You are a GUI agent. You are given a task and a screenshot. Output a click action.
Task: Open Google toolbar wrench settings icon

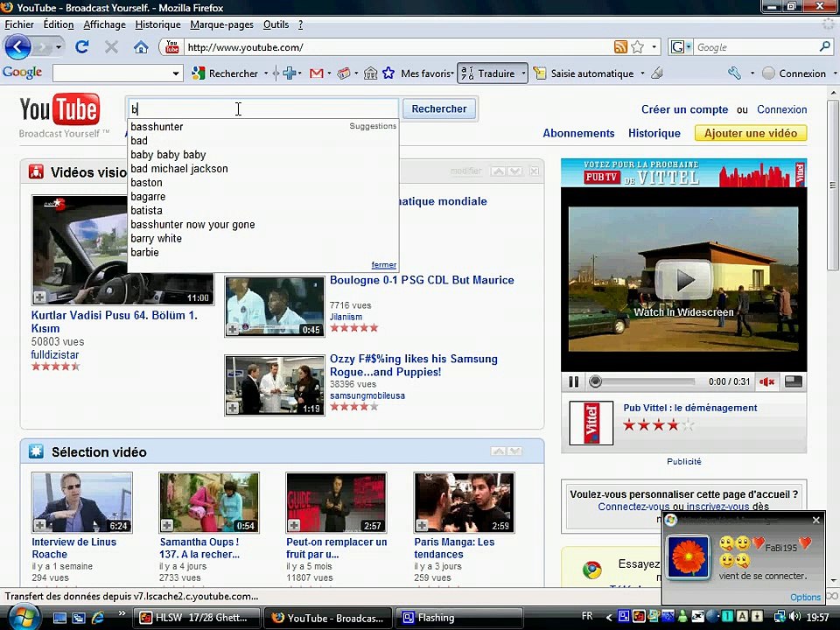(734, 73)
